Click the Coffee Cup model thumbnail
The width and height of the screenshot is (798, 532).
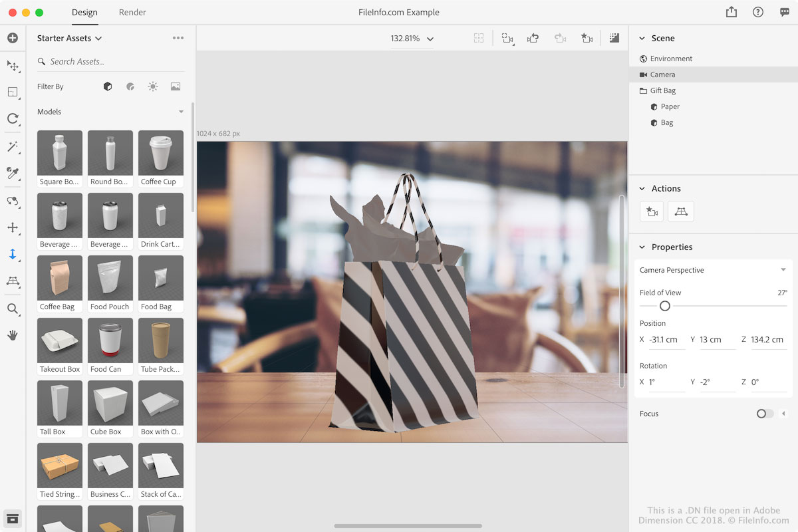coord(160,158)
